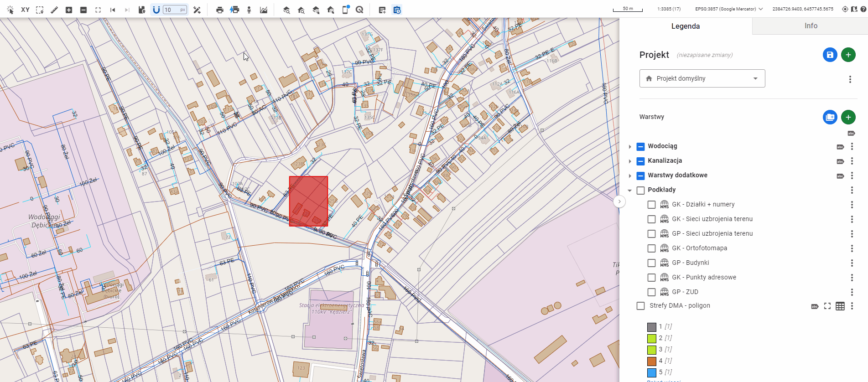Switch to the Info tab
Screen dimensions: 868x382
(811, 26)
